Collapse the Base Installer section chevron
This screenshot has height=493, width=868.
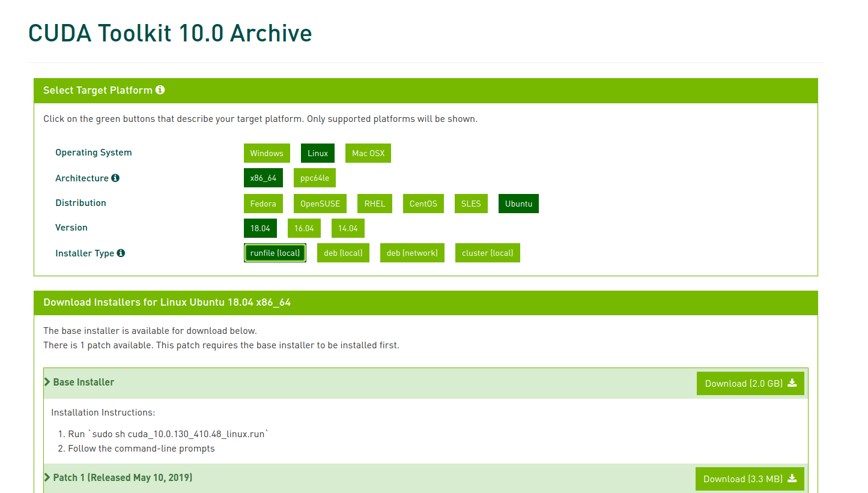pos(47,382)
